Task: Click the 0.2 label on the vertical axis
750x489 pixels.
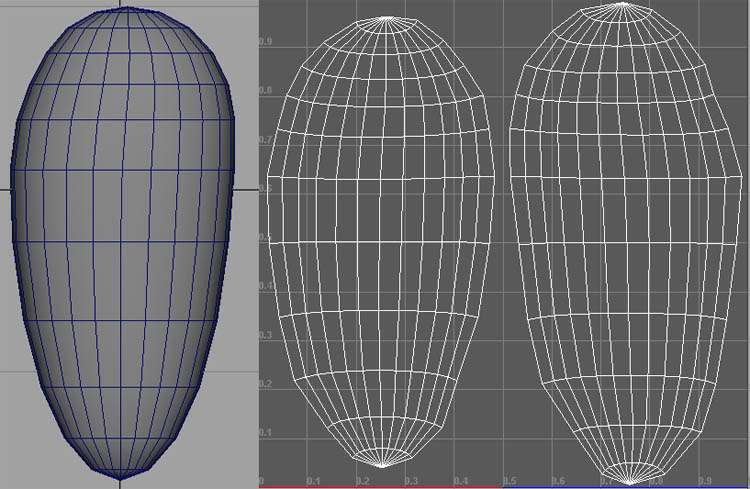Action: [x=266, y=384]
